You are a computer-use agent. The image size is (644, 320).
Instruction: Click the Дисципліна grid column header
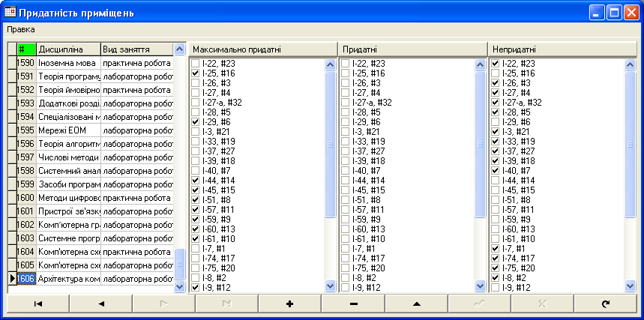68,49
